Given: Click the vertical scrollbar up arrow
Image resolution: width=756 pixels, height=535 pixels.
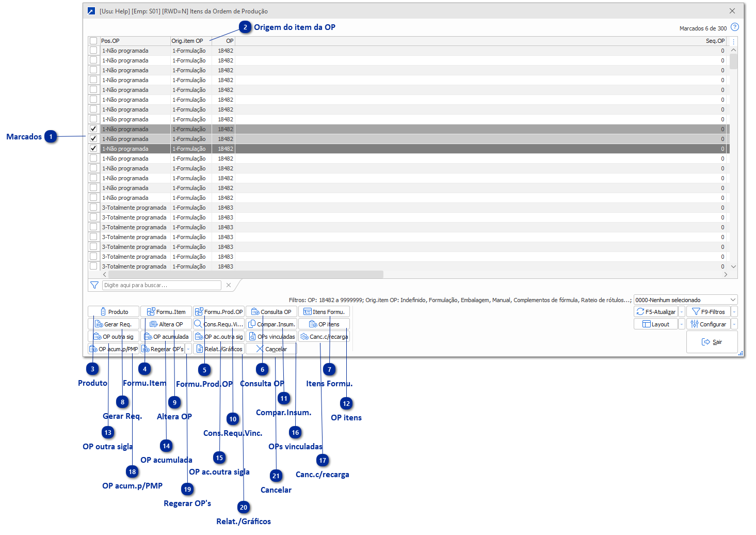Looking at the screenshot, I should coord(733,50).
